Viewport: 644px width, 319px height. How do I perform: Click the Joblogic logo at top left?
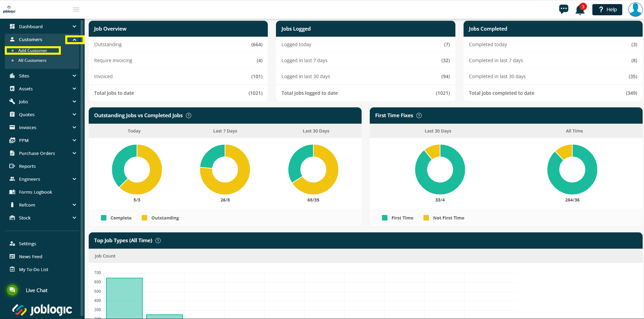[x=9, y=10]
